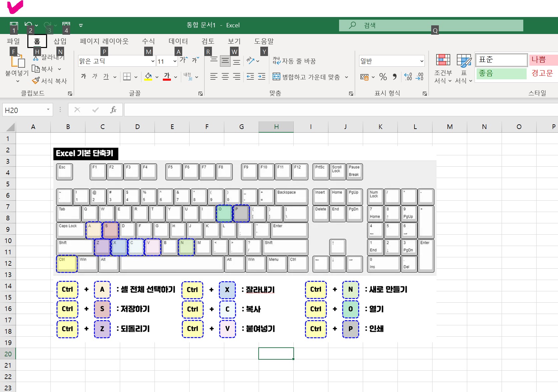Click the Format as Table icon
The height and width of the screenshot is (392, 558).
tap(464, 60)
